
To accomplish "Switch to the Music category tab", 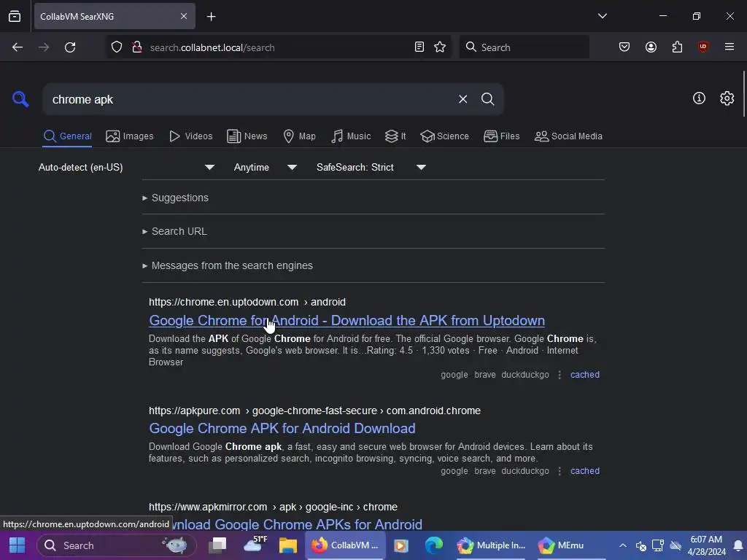I will pos(351,136).
